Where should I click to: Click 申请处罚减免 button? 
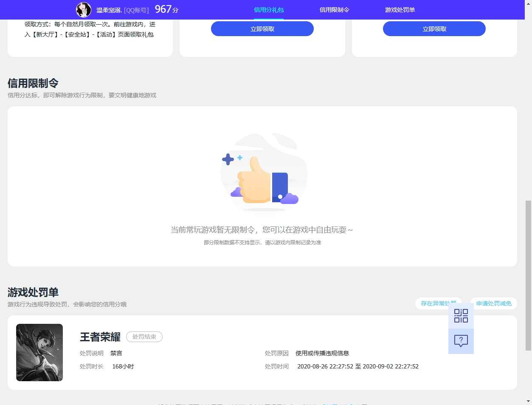[494, 303]
